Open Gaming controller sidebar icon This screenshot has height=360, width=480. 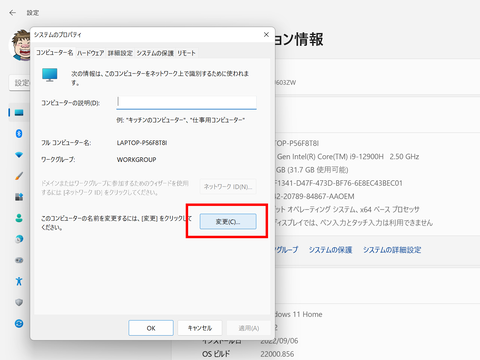tap(19, 260)
